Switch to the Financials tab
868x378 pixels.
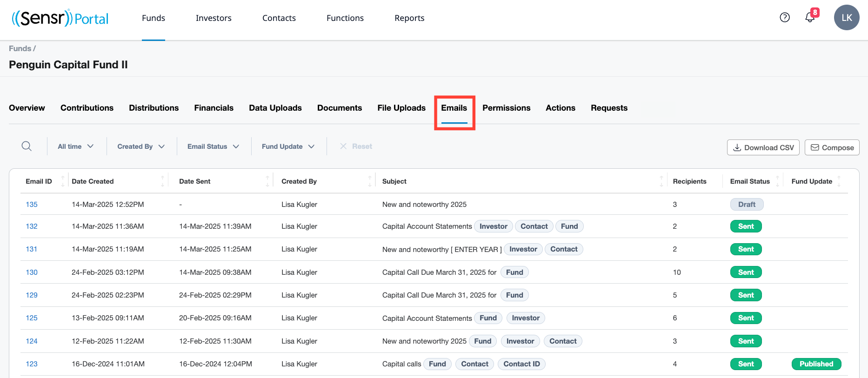pos(214,108)
